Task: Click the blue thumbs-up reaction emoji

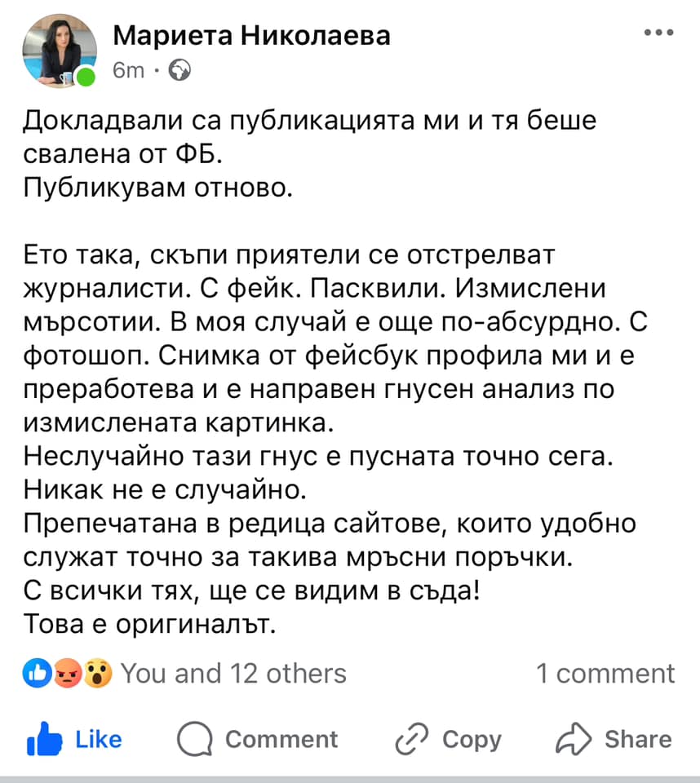Action: (37, 673)
